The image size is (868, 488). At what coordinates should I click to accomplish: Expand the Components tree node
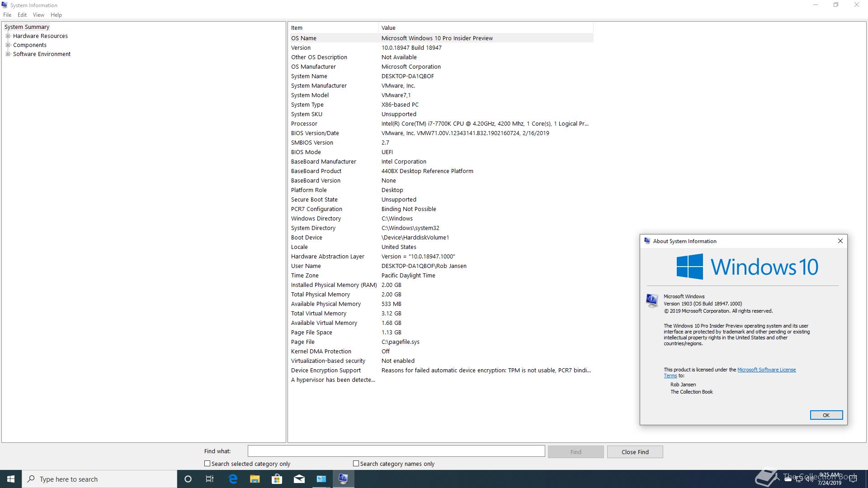pos(8,45)
